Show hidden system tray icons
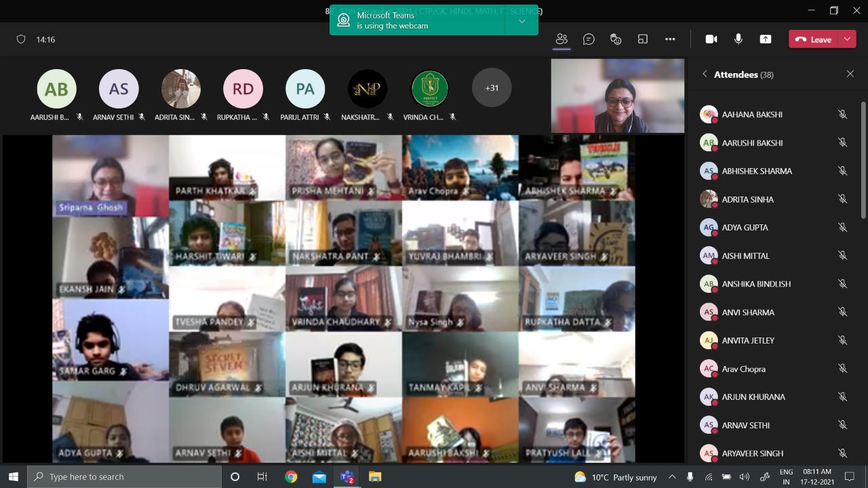Viewport: 868px width, 488px height. coord(672,476)
